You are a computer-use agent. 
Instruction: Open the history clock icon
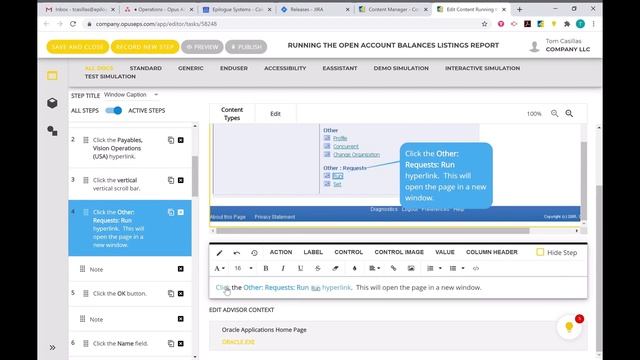[x=254, y=253]
